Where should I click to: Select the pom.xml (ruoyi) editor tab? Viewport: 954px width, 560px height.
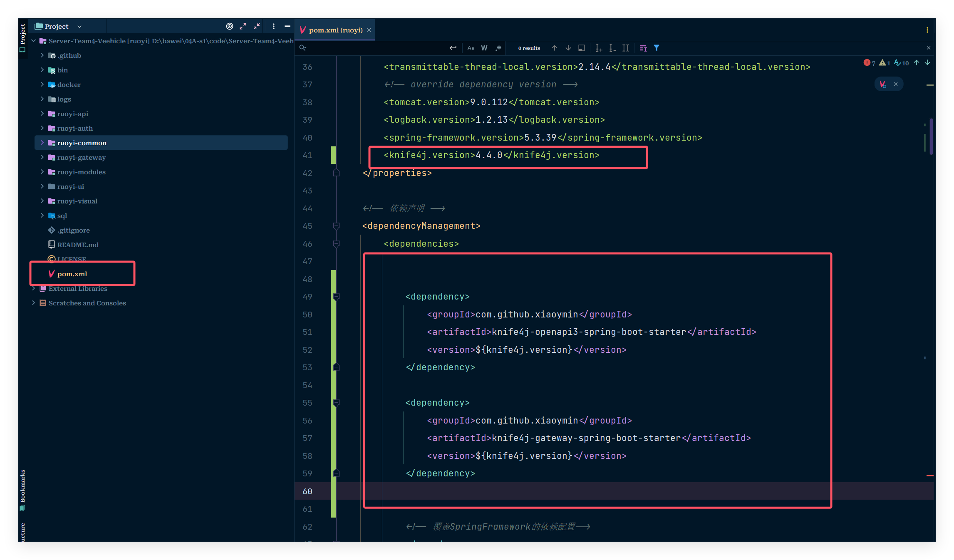[x=335, y=30]
